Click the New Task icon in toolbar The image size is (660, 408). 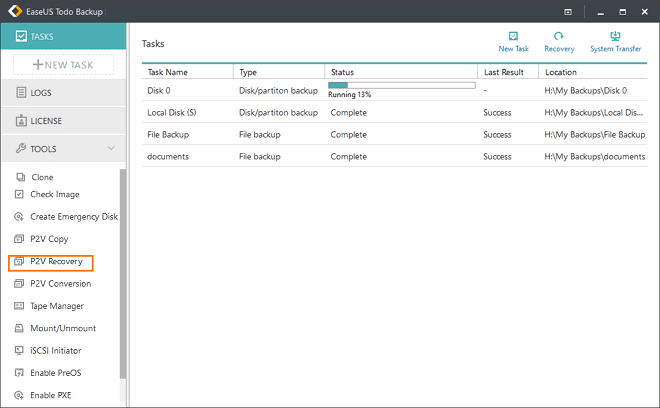[513, 41]
